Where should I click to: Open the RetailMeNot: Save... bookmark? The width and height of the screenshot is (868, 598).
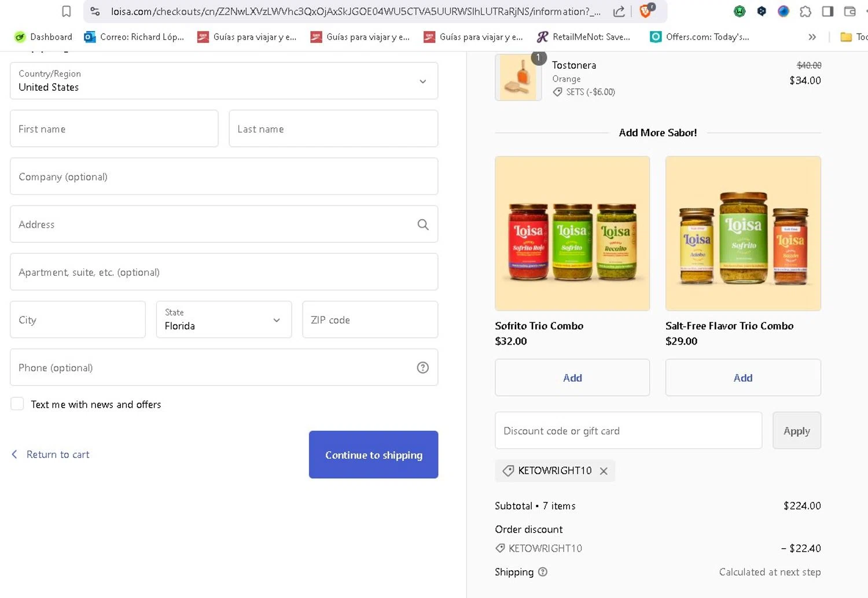coord(583,37)
